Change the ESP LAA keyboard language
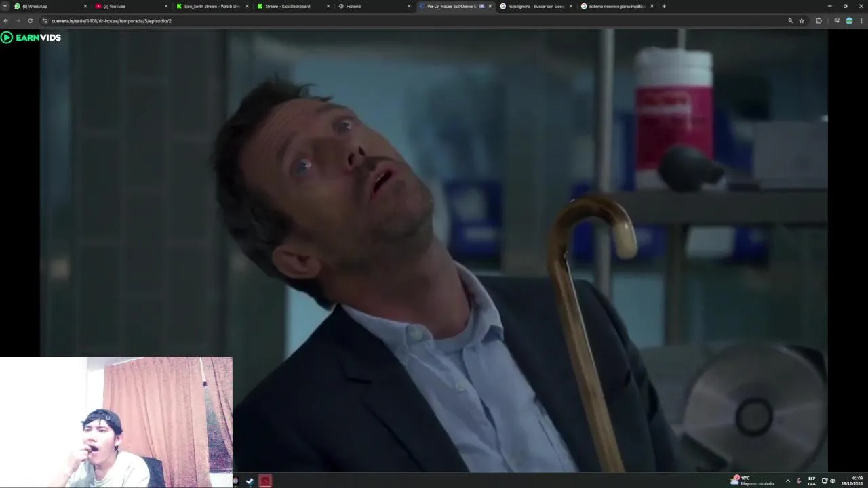 (812, 481)
